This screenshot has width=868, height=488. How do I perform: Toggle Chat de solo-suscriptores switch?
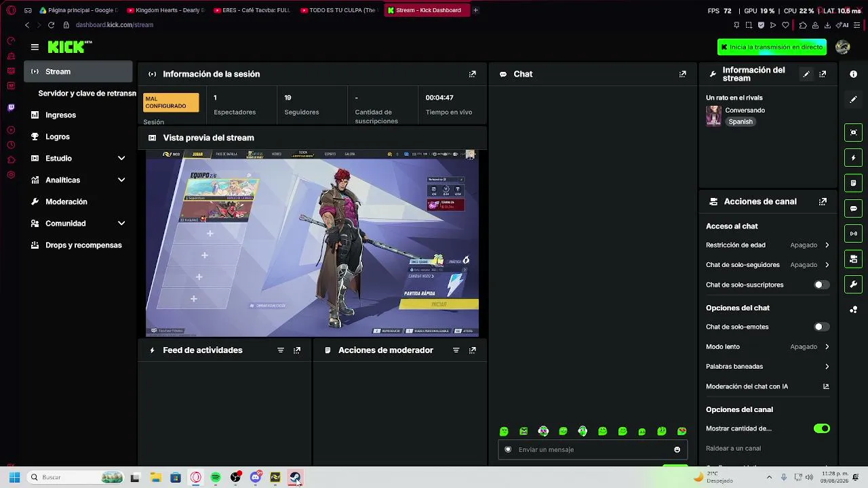[x=821, y=285]
